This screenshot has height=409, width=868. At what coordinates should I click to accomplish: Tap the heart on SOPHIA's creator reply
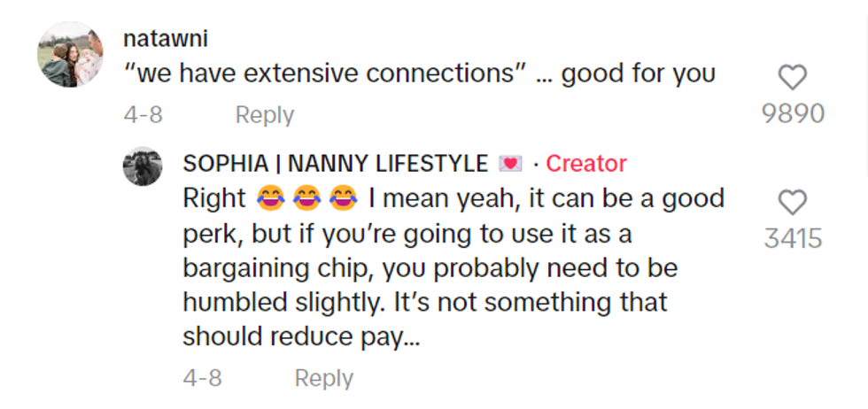click(792, 204)
